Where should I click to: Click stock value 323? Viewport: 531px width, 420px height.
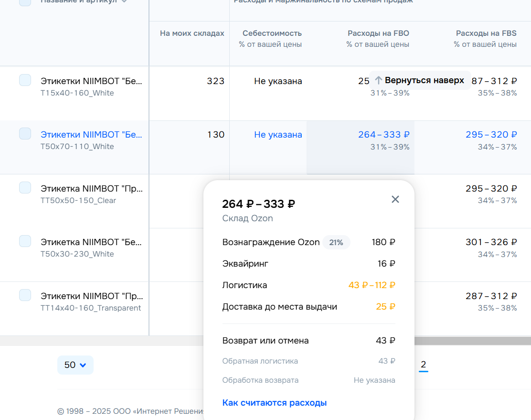216,81
